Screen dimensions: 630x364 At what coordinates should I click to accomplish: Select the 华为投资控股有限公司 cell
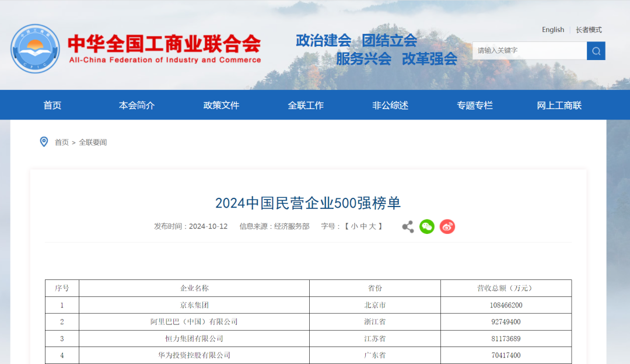tap(194, 355)
